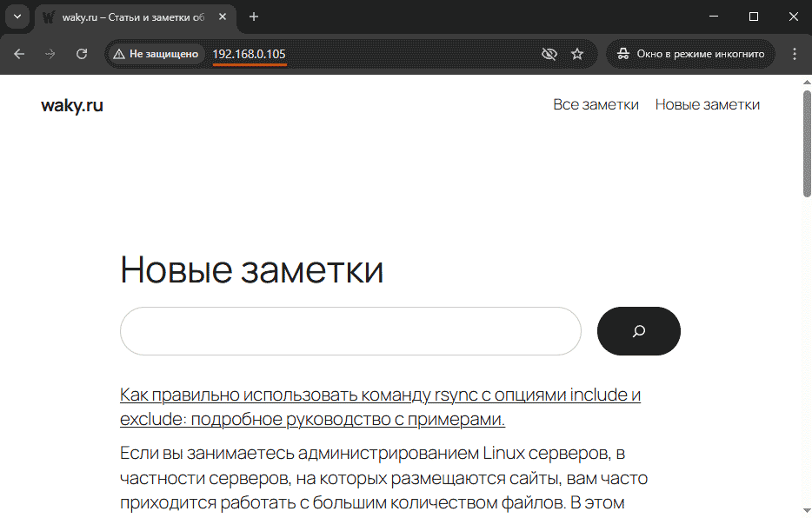The image size is (812, 518).
Task: Go forward with the forward arrow
Action: [50, 54]
